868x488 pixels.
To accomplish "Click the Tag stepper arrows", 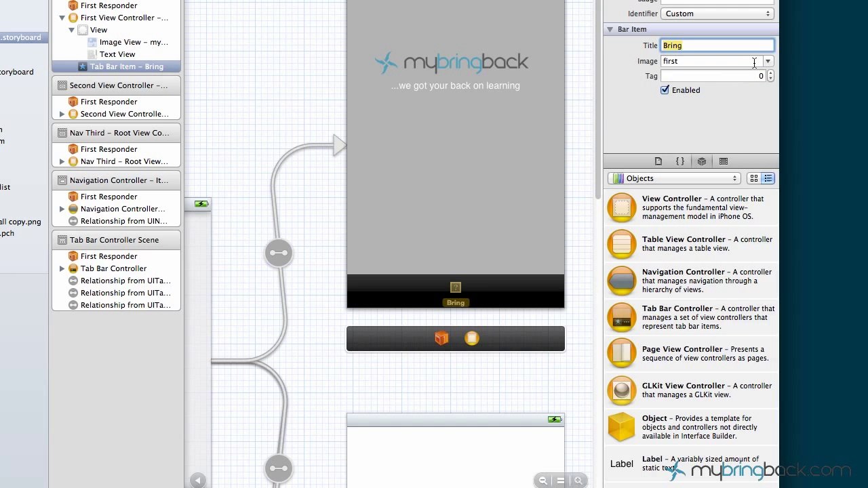I will [770, 76].
